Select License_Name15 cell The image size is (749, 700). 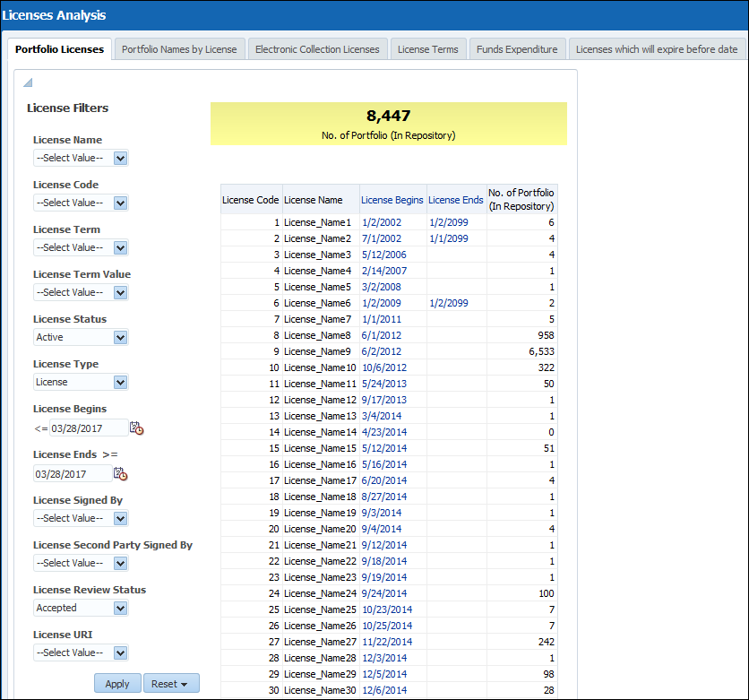point(321,449)
